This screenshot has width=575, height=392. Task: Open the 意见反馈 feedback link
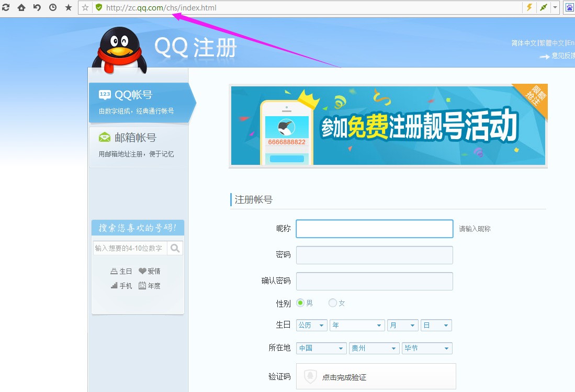click(x=563, y=55)
